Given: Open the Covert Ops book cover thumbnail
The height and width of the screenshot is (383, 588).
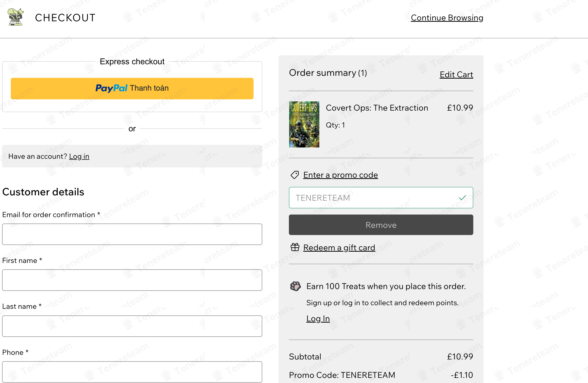Looking at the screenshot, I should click(304, 124).
